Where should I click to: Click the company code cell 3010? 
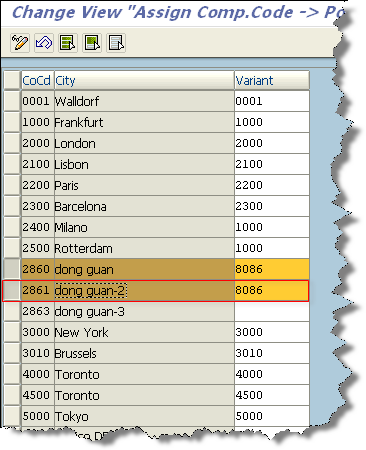38,353
